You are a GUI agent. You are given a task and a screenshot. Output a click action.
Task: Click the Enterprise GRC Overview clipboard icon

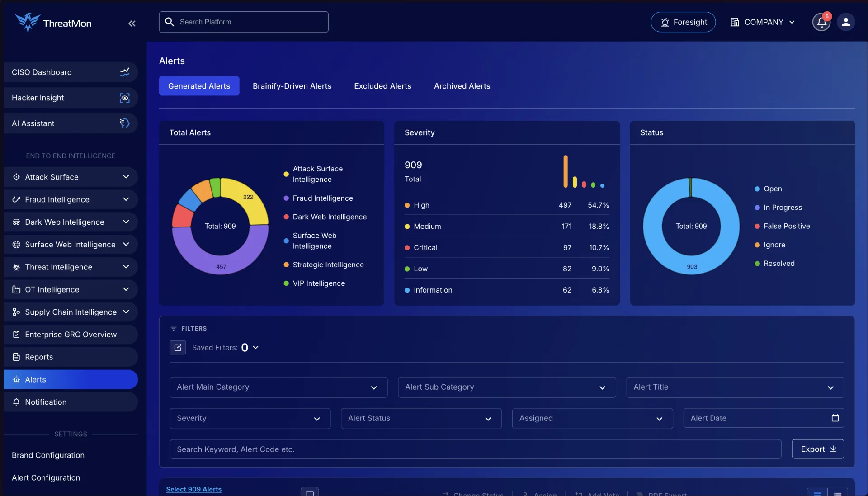click(x=16, y=334)
